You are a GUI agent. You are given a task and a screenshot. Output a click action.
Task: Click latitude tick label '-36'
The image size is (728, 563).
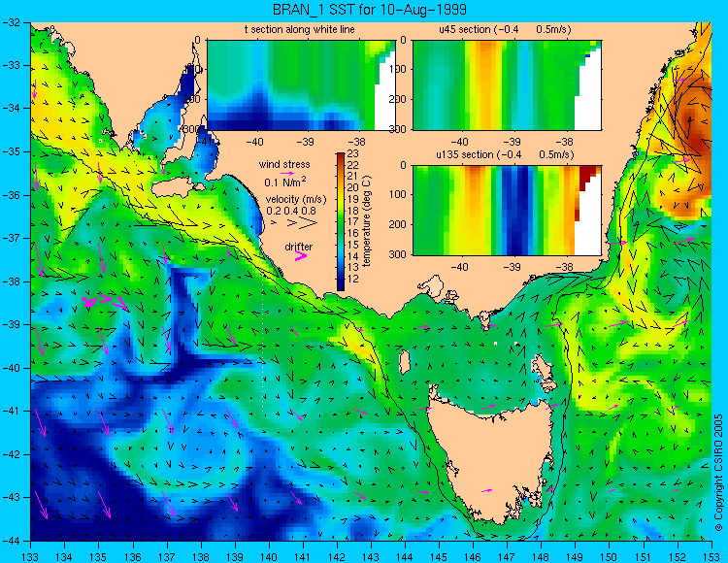point(13,195)
